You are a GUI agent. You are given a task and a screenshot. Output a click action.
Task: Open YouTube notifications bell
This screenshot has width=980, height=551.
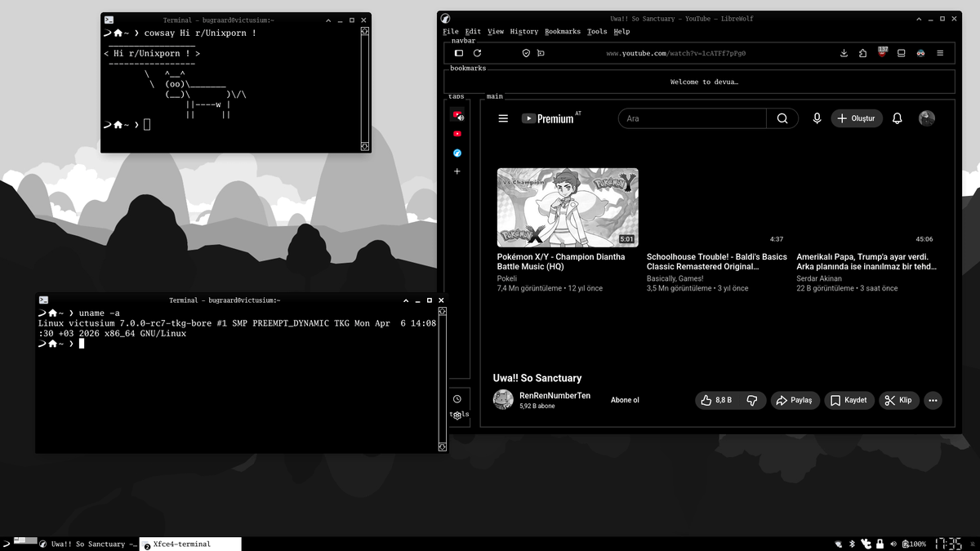click(x=897, y=118)
